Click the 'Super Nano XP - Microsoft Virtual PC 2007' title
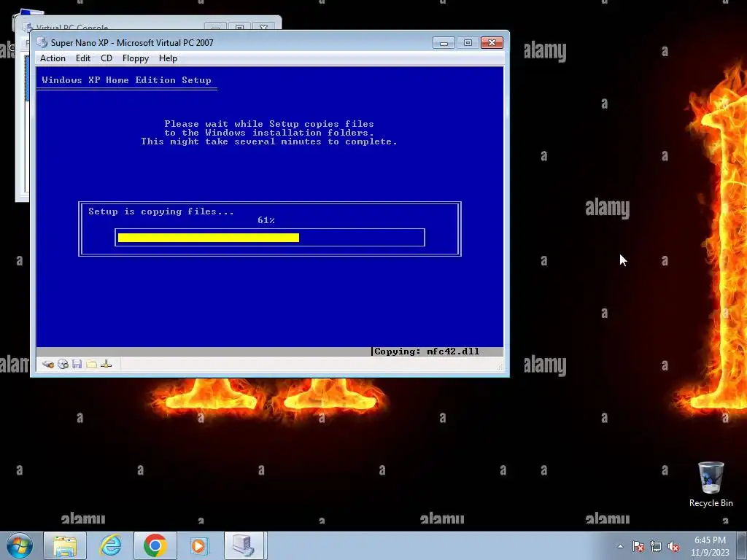Viewport: 747px width, 560px height. point(132,43)
